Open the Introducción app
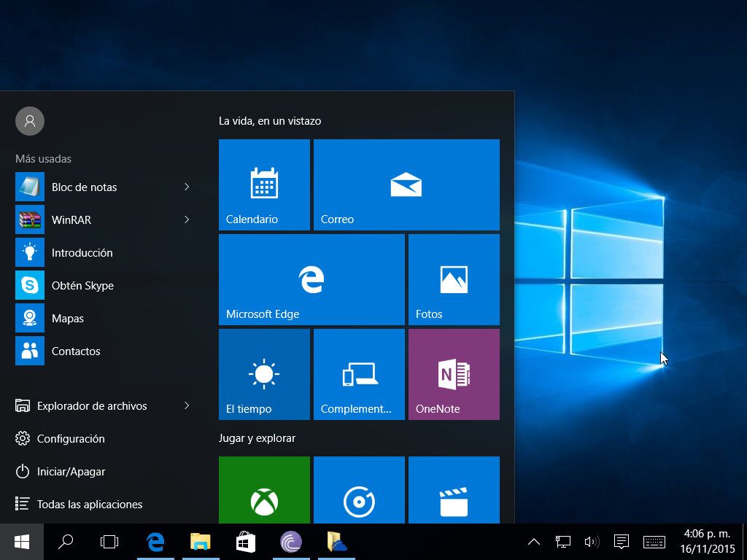 (x=102, y=252)
